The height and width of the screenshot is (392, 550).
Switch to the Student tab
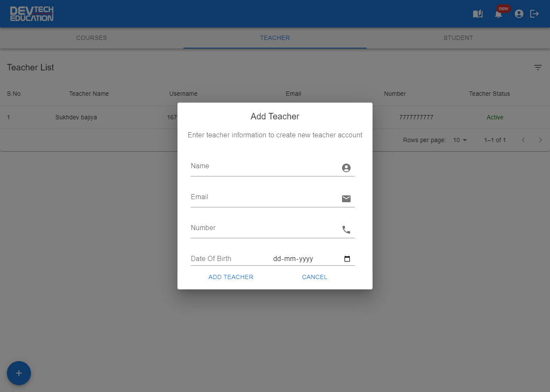pyautogui.click(x=458, y=38)
